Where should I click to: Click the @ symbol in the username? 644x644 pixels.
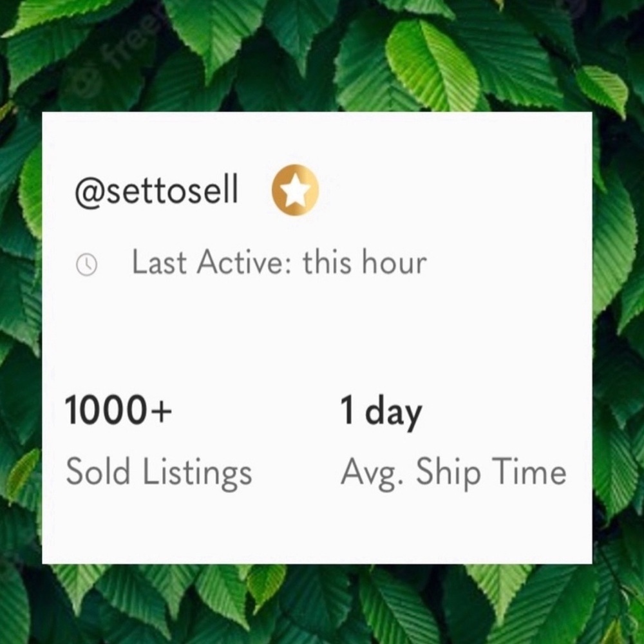91,192
